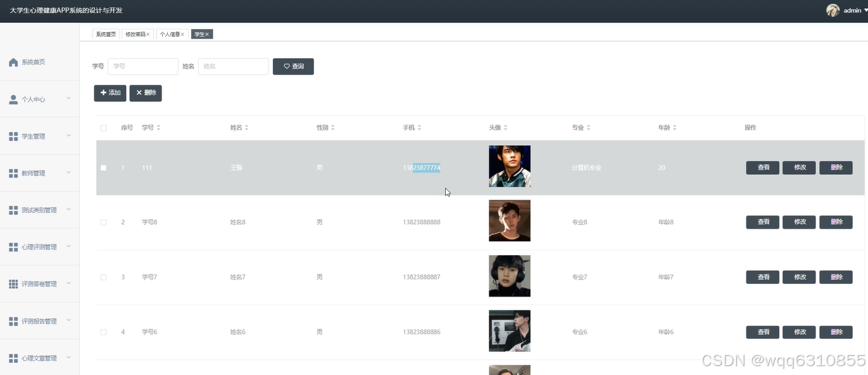Sort by 头像 column arrows

tap(505, 128)
